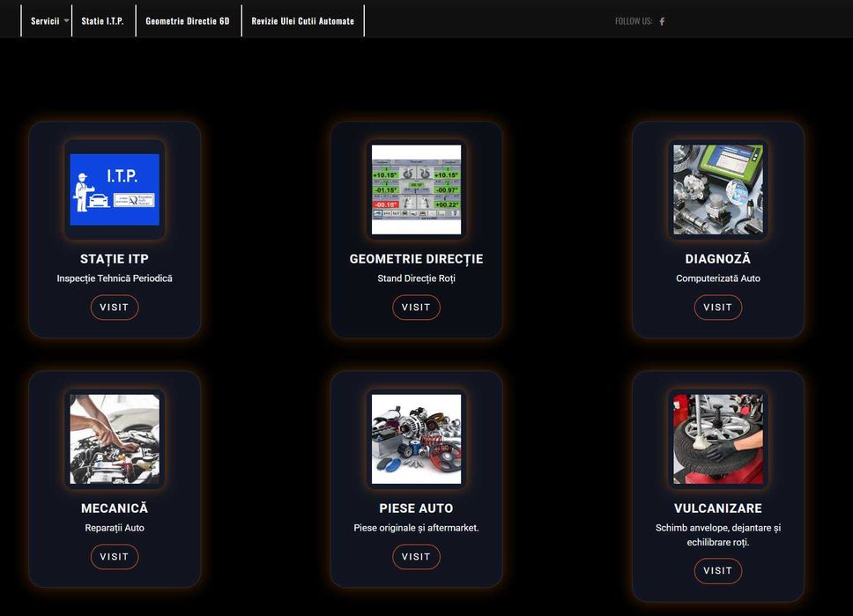The height and width of the screenshot is (616, 853).
Task: Click the Schimb anvelope, dejantare description
Action: click(718, 535)
